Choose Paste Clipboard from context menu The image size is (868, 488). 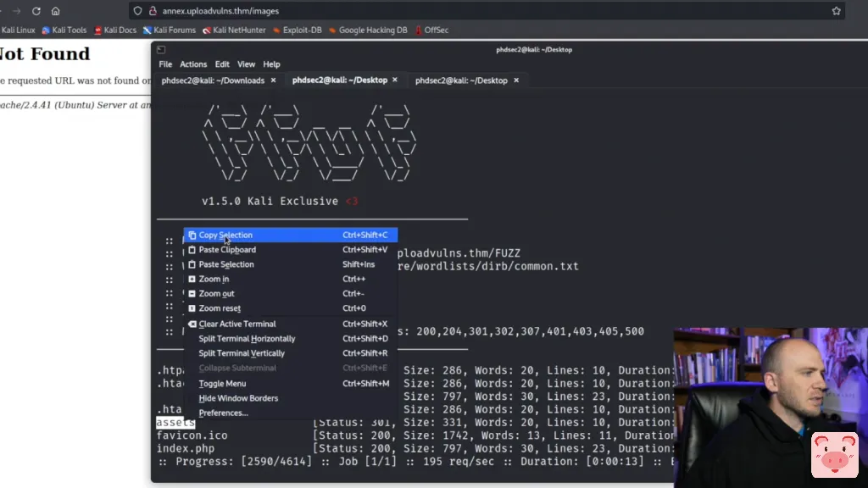point(291,250)
